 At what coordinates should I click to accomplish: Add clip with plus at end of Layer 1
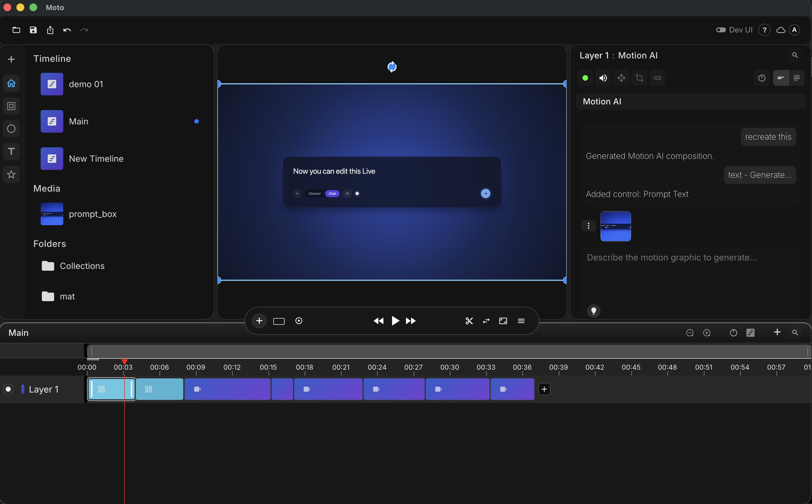point(544,389)
